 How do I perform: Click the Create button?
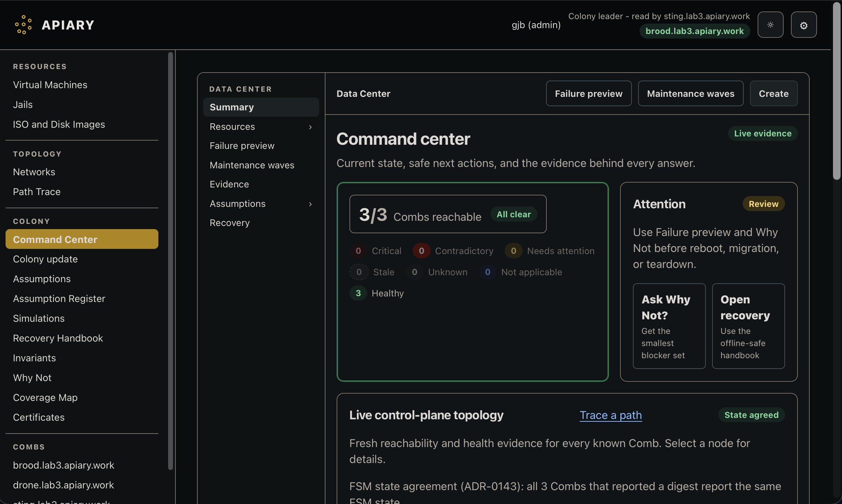point(774,93)
